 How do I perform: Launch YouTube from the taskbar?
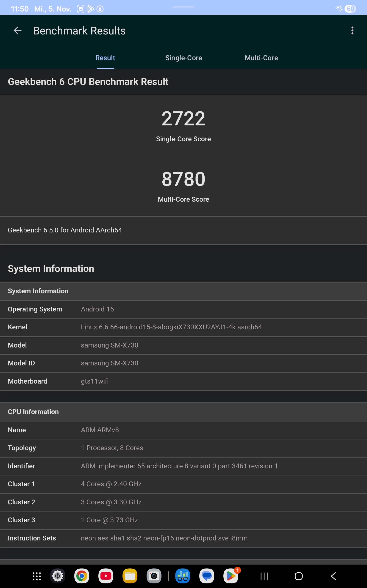click(x=106, y=576)
